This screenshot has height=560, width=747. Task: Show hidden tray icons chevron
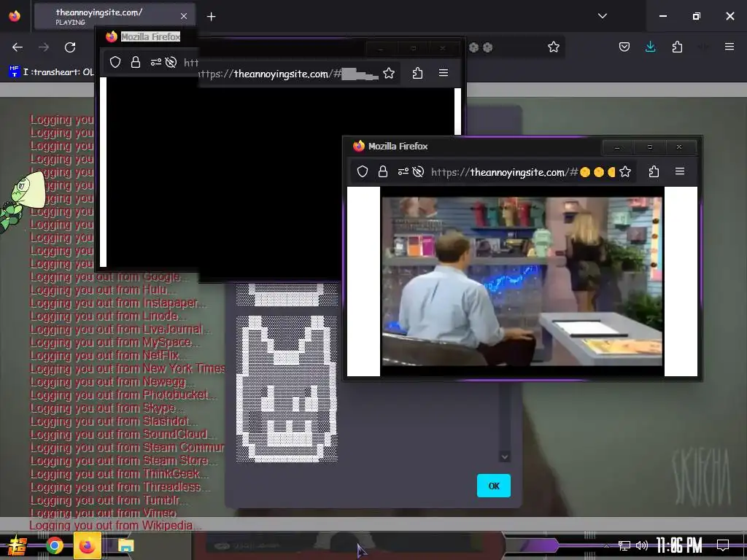[606, 545]
